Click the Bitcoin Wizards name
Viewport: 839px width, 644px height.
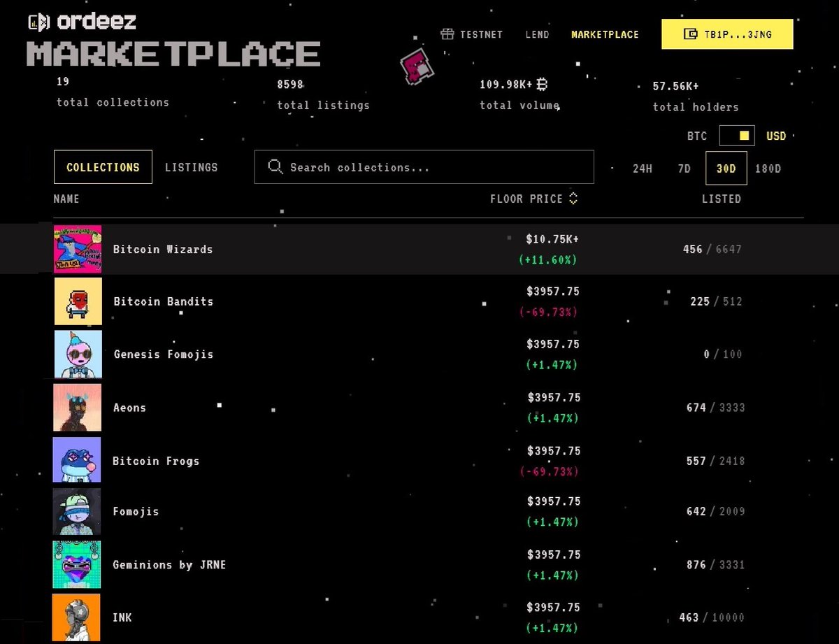[163, 249]
